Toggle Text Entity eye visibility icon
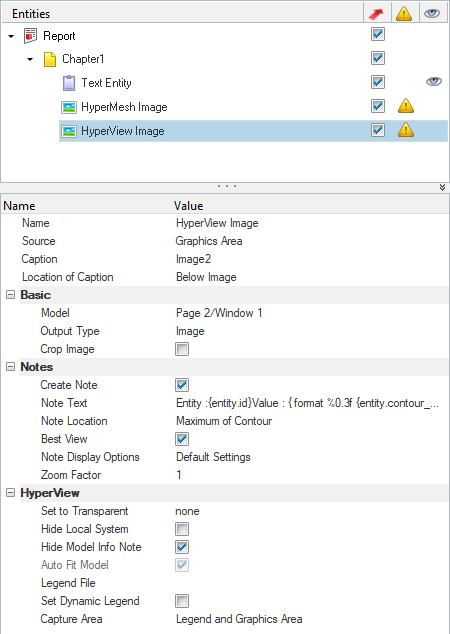Viewport: 450px width, 634px height. (433, 82)
